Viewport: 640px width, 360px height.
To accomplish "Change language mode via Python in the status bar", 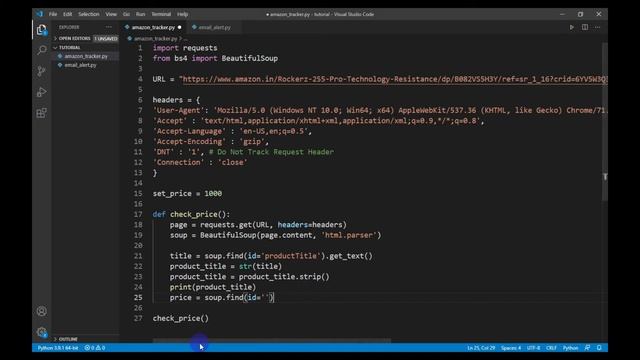I will coord(570,348).
